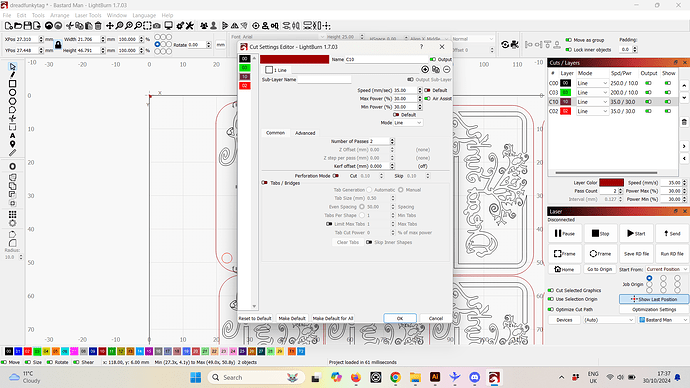Open Device settings wrench-screwdriver icon
Screen dimensions: 690x388
click(x=190, y=26)
